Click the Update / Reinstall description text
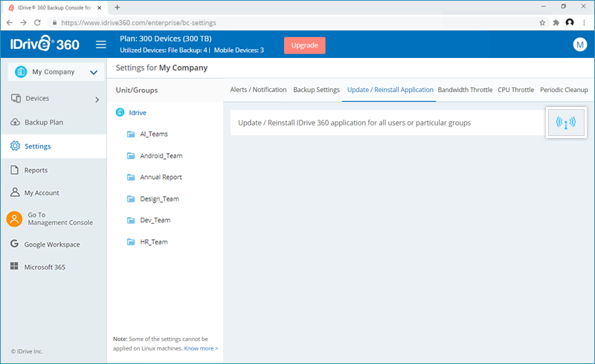595x364 pixels. click(355, 123)
